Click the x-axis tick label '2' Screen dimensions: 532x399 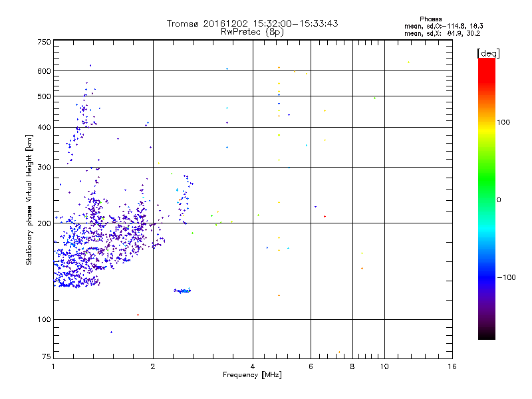tap(153, 366)
